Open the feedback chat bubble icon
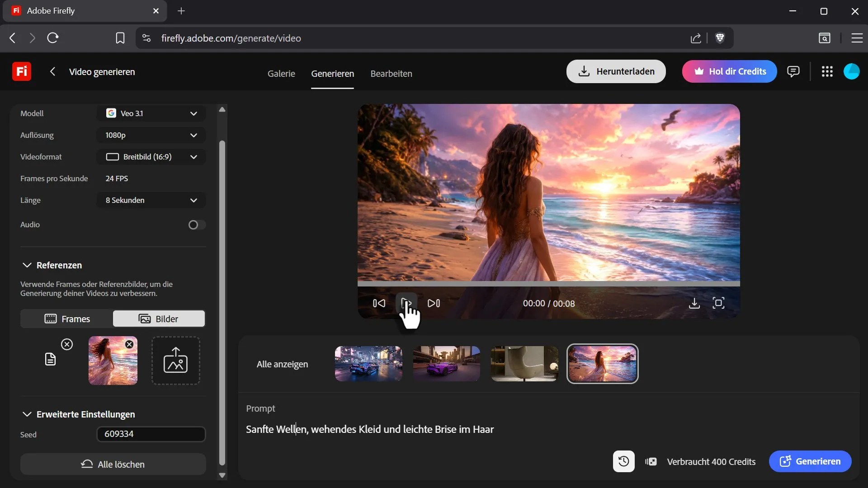The width and height of the screenshot is (868, 488). [793, 71]
